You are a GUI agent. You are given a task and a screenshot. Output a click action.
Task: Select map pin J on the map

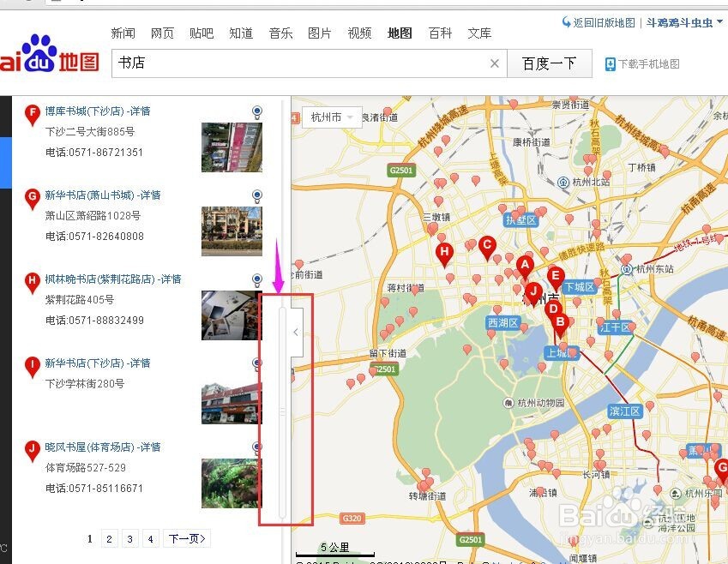click(x=533, y=293)
